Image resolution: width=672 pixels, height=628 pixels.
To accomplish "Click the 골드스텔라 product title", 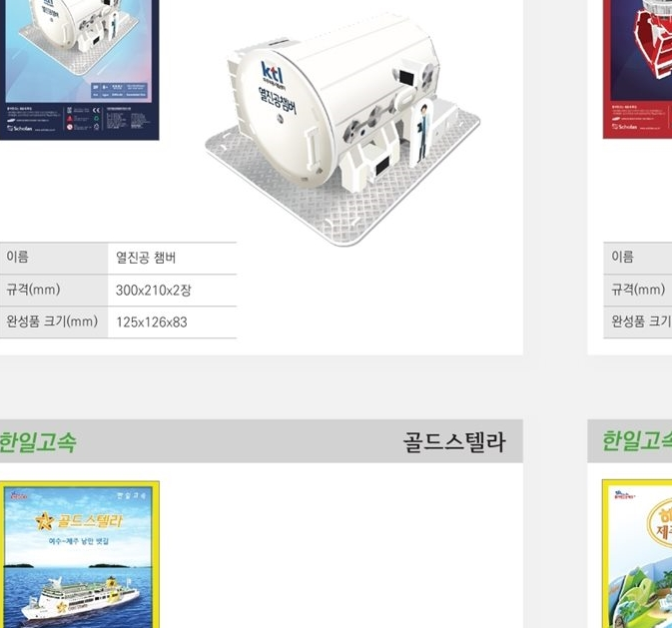I will [x=454, y=442].
